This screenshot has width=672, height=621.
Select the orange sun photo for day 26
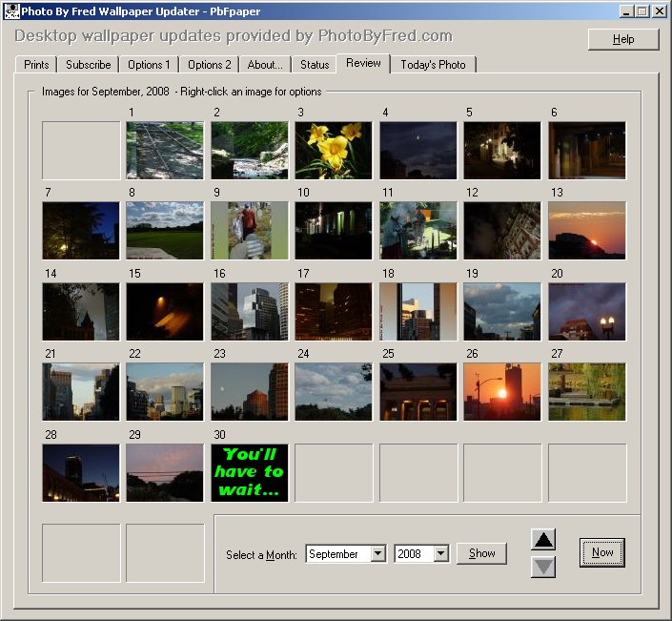click(501, 391)
